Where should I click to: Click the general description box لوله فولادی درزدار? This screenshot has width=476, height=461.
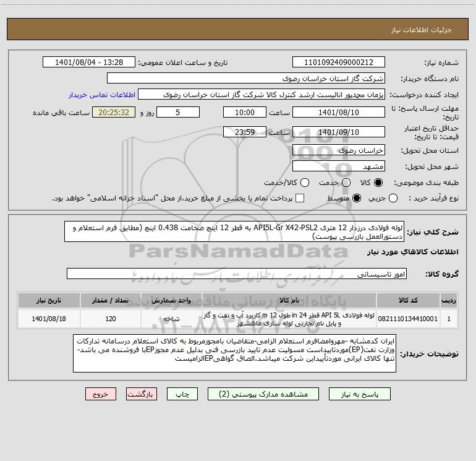(x=234, y=231)
